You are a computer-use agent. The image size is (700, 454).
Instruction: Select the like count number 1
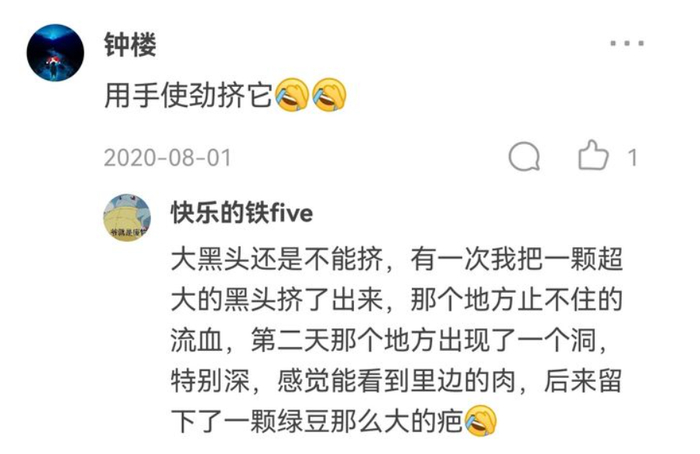[632, 158]
